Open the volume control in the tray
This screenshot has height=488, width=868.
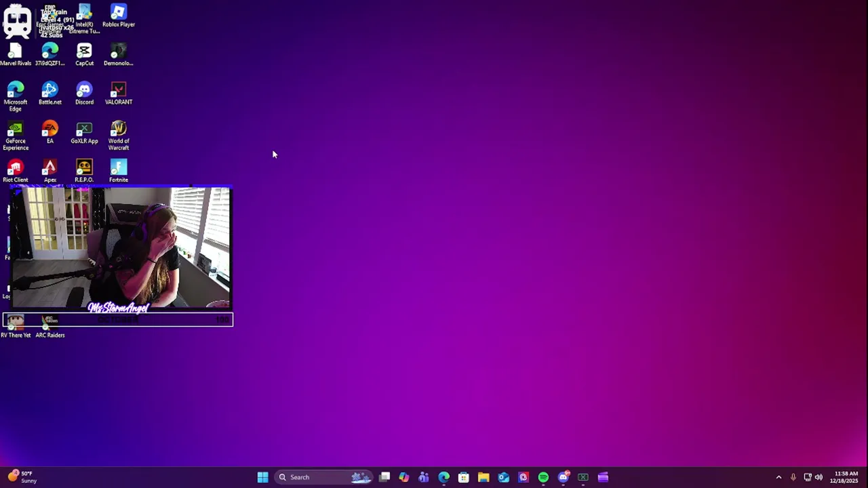tap(818, 477)
